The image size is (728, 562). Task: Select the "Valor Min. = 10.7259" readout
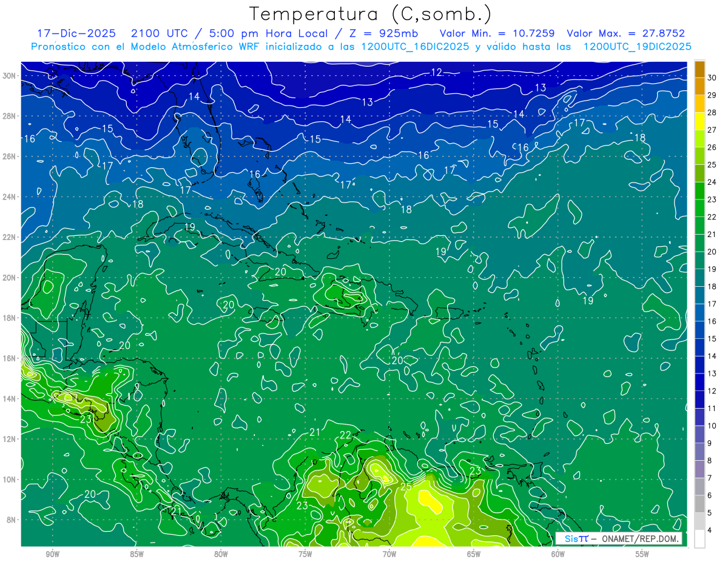(497, 34)
